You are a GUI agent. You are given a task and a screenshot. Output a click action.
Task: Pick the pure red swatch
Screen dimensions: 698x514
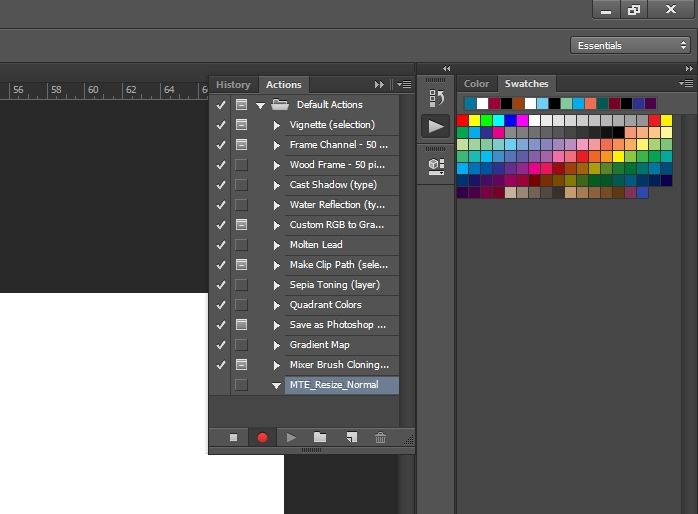463,120
